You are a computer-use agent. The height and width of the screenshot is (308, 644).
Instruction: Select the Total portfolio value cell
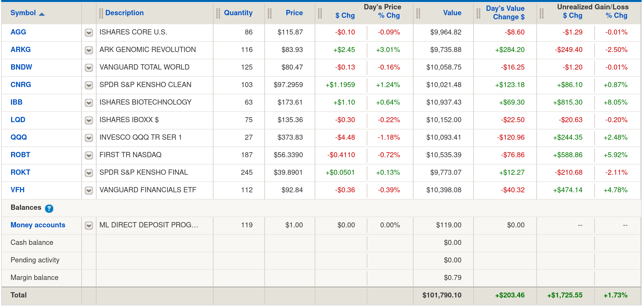(442, 295)
